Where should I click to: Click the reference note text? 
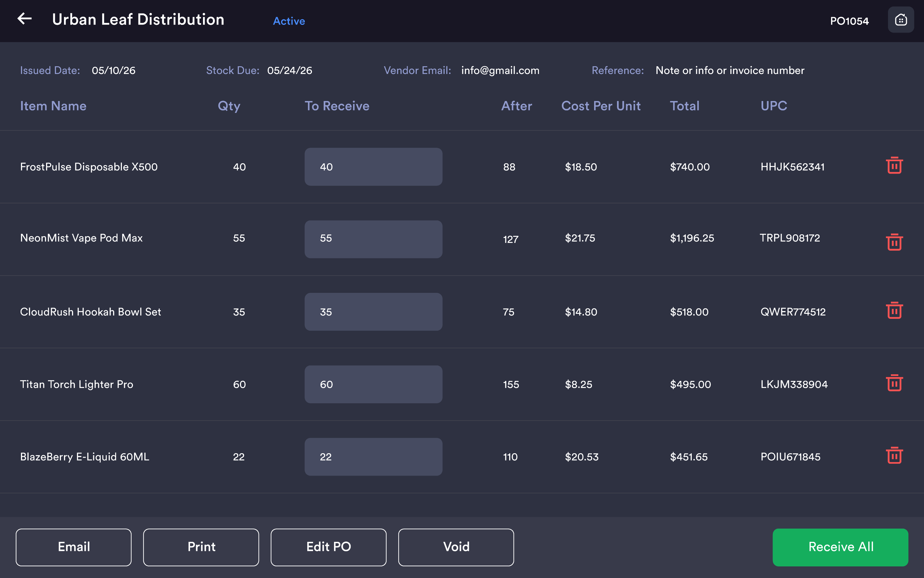click(x=730, y=70)
